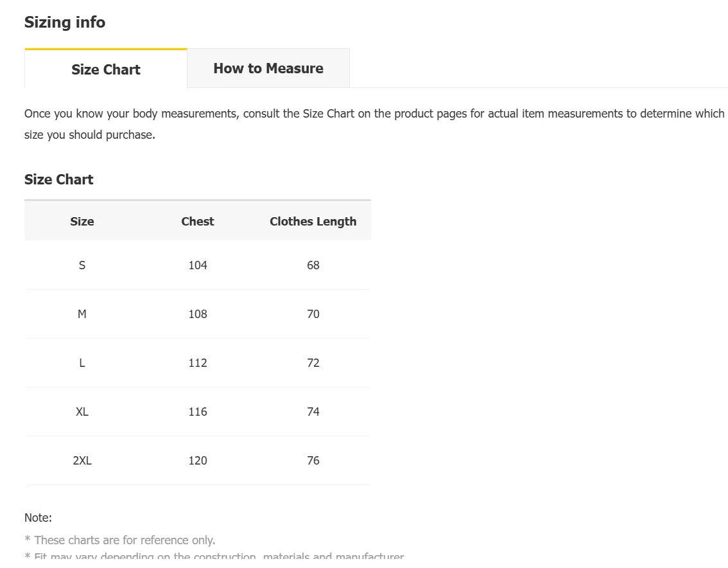Click the Size Chart heading above the table
This screenshot has width=728, height=568.
click(x=59, y=180)
